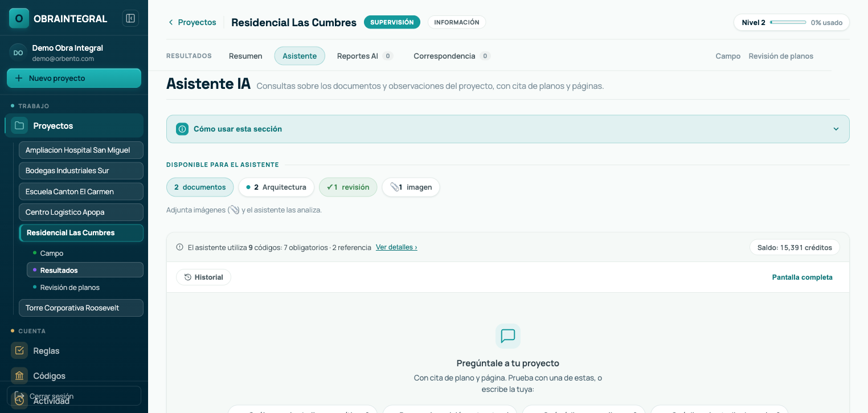Open project Escuela Canton El Carmen
Image resolution: width=868 pixels, height=413 pixels.
[x=81, y=191]
